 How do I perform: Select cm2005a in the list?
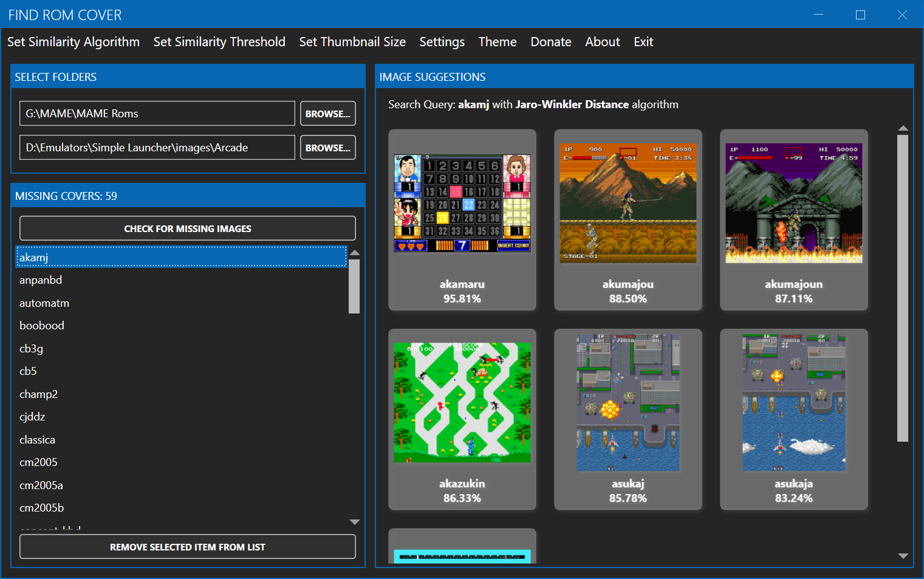coord(182,485)
